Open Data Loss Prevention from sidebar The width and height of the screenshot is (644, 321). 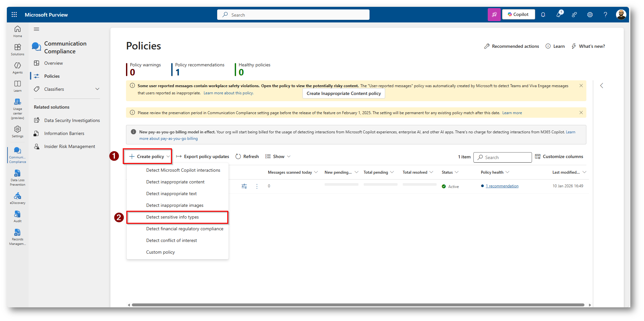coord(18,178)
